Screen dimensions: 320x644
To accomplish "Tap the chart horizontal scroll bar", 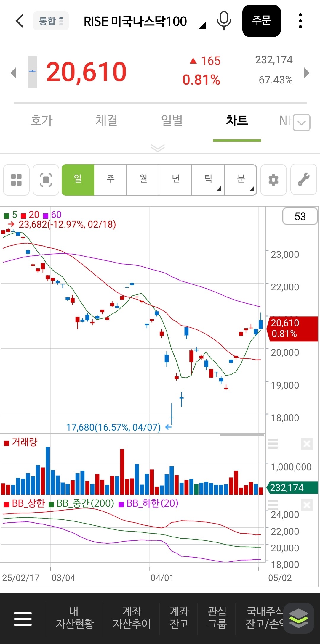I will (242, 435).
